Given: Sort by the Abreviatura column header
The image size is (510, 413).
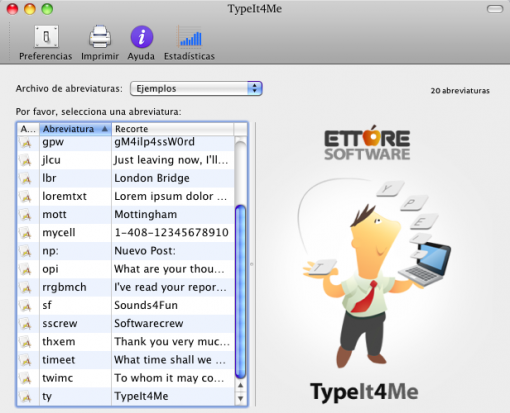Looking at the screenshot, I should click(75, 129).
